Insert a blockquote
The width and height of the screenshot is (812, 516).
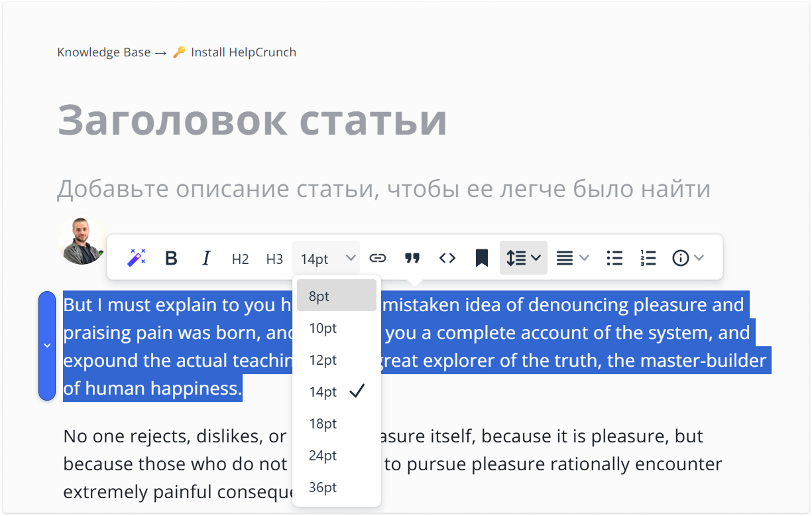[412, 257]
